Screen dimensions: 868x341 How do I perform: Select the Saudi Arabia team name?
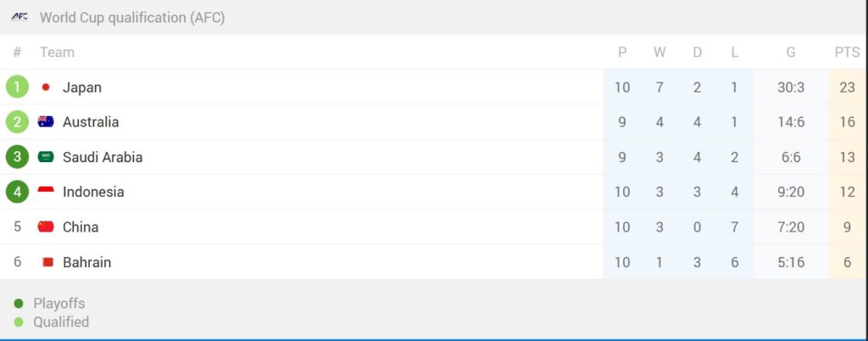(103, 157)
